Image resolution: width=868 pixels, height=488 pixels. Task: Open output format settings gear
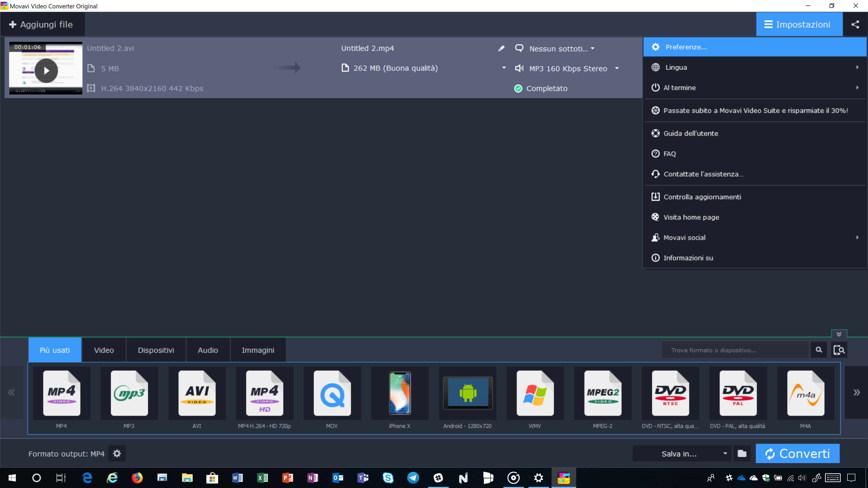[117, 454]
